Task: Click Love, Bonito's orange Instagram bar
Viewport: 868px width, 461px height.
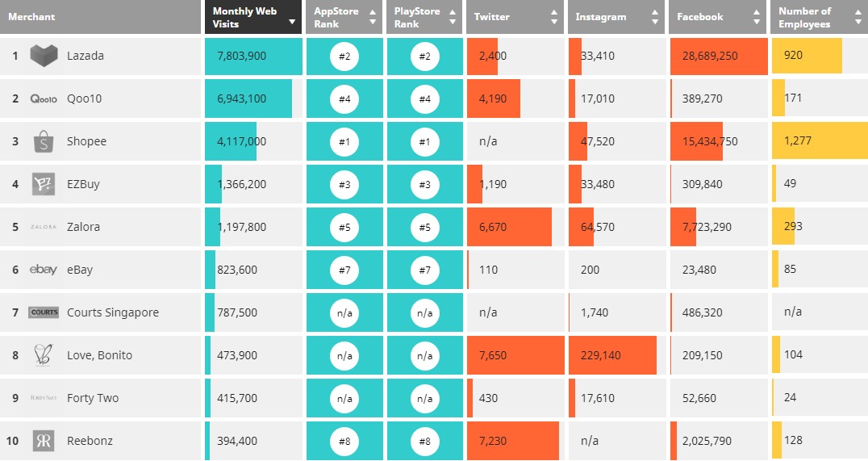Action: click(x=612, y=355)
